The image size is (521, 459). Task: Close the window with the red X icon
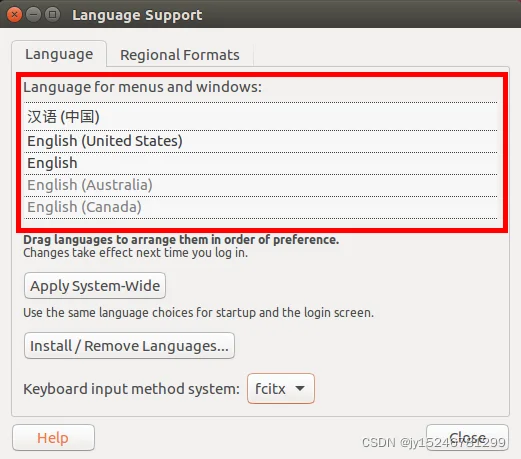point(14,15)
